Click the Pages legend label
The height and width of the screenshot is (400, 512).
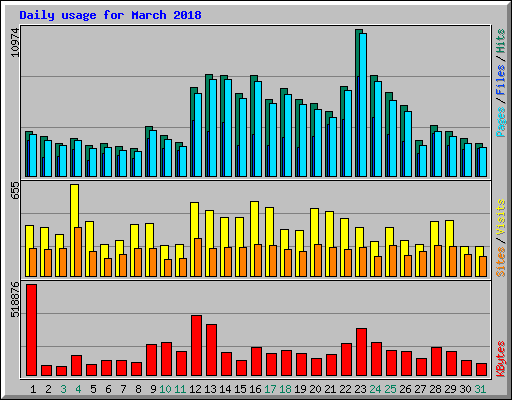(x=501, y=122)
